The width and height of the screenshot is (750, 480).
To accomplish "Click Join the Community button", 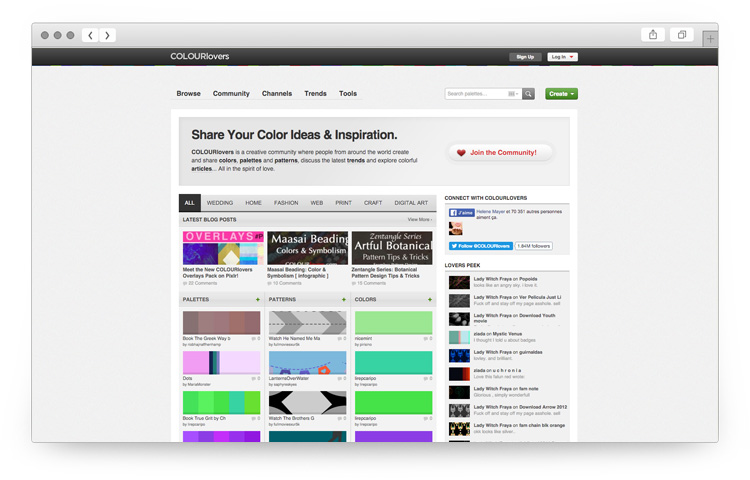I will [500, 153].
